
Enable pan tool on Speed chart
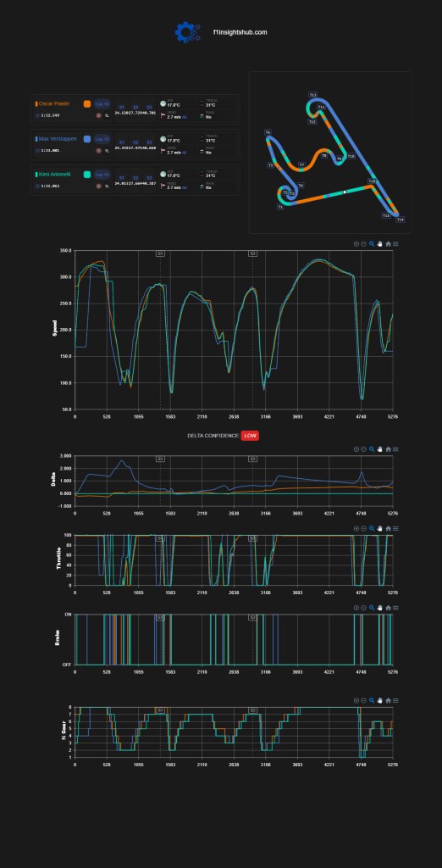click(380, 243)
